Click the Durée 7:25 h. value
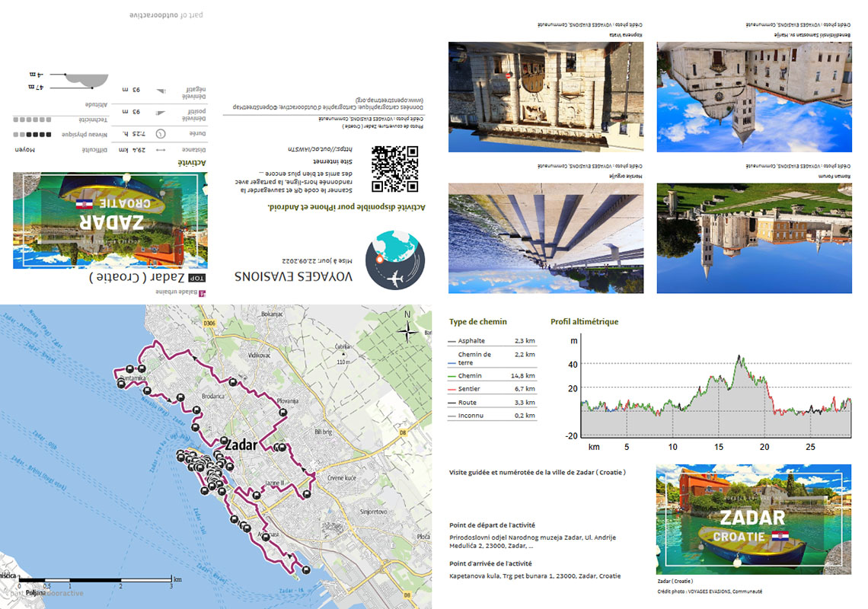The height and width of the screenshot is (609, 868). point(133,134)
